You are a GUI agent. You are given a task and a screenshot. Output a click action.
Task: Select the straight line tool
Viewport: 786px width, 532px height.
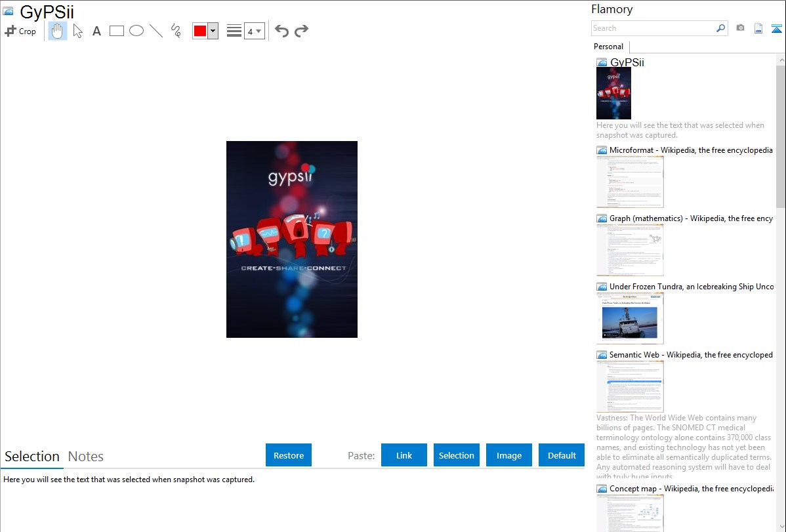[x=156, y=31]
